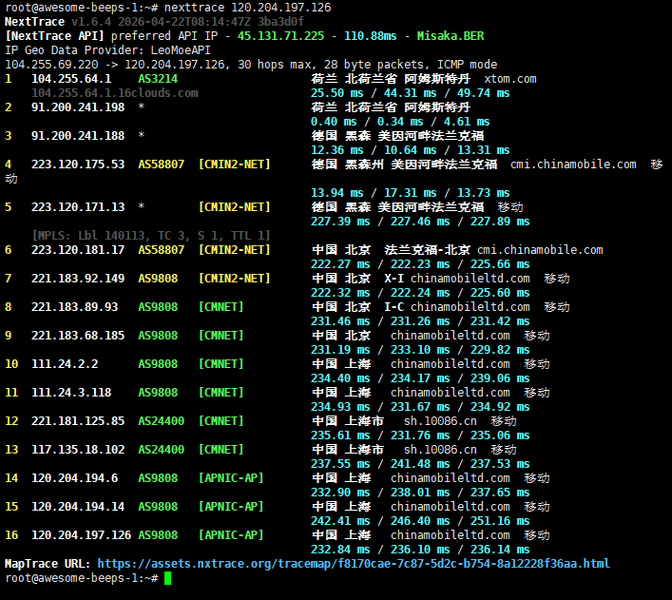This screenshot has height=600, width=672.
Task: Select IP 221.183.92.149 on hop 7
Action: pos(78,279)
